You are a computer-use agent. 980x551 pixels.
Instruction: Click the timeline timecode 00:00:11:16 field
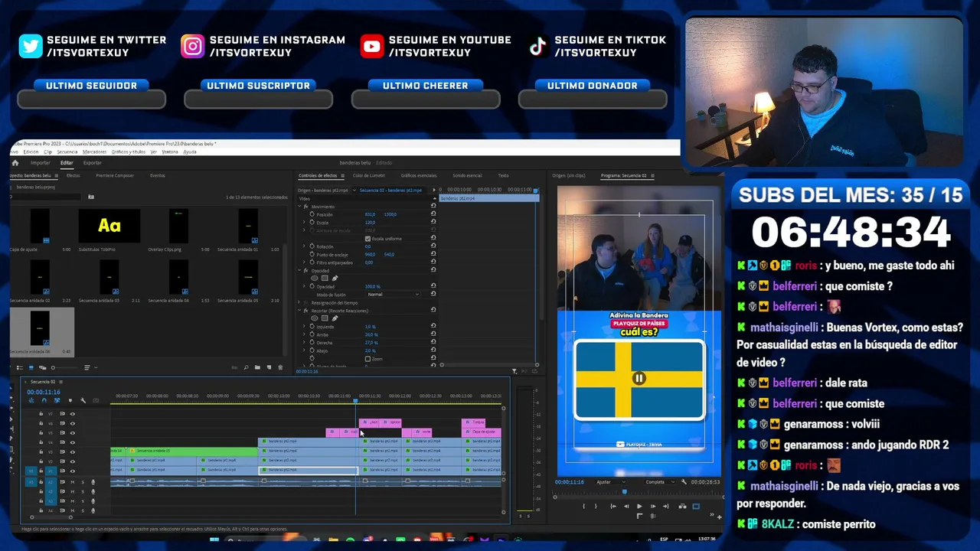point(44,392)
